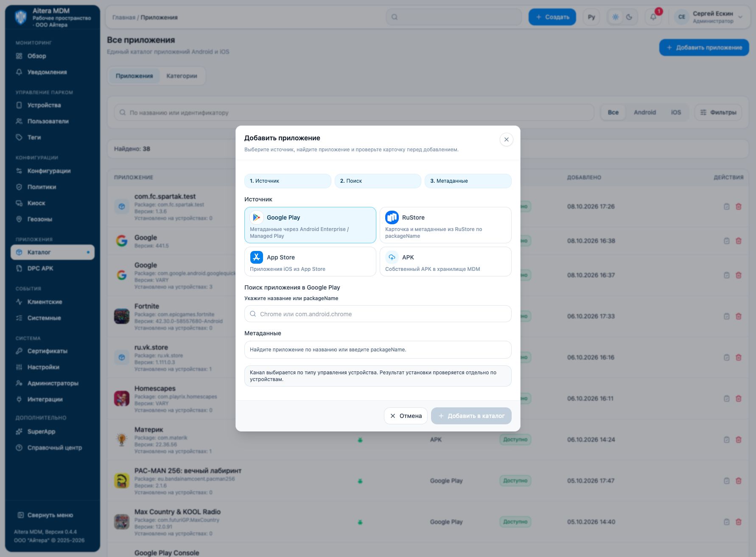Viewport: 756px width, 557px height.
Task: Select the Google Play source card
Action: (310, 225)
